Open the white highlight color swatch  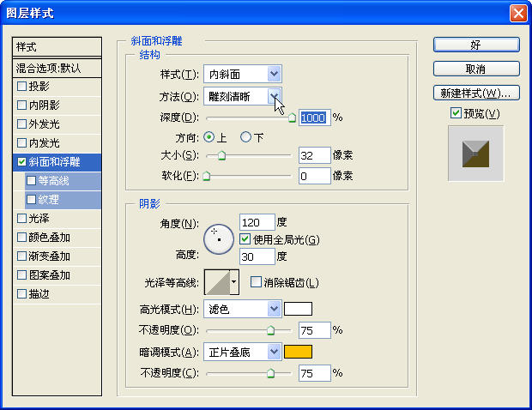coord(298,309)
